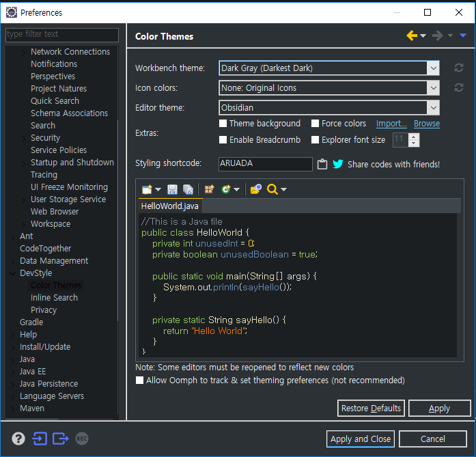Image resolution: width=476 pixels, height=457 pixels.
Task: Toggle the Explorer font size checkbox
Action: tap(315, 139)
